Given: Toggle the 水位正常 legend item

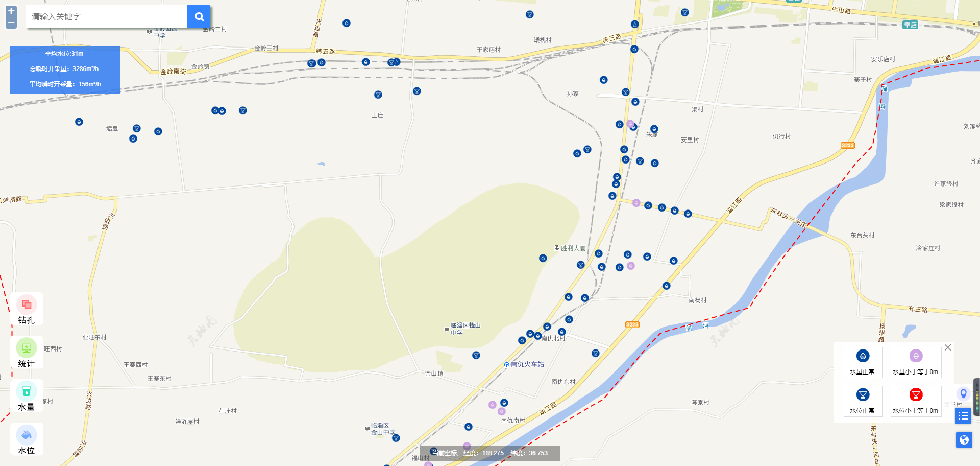Looking at the screenshot, I should pos(863,401).
